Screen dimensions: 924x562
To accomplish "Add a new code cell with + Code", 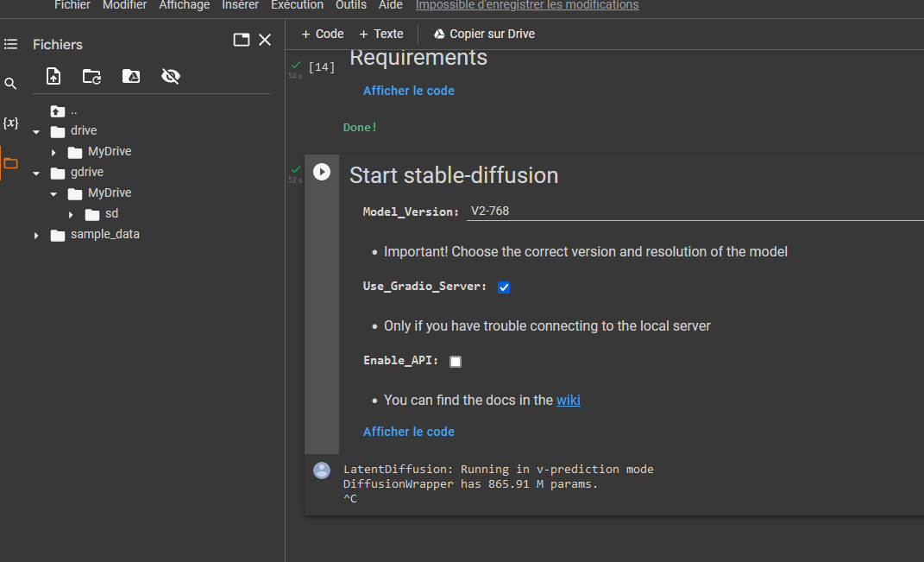I will tap(321, 34).
